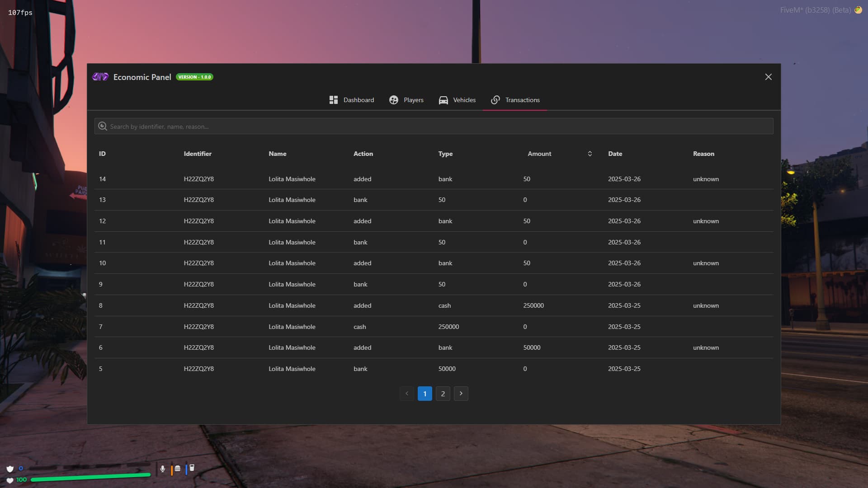
Task: Open the Vehicles tab
Action: (x=464, y=100)
